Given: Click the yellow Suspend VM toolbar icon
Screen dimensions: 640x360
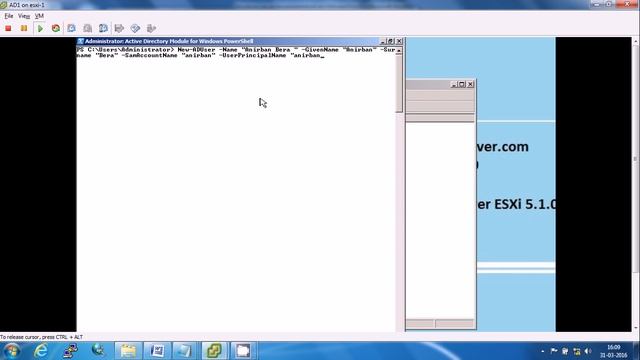Looking at the screenshot, I should tap(24, 28).
